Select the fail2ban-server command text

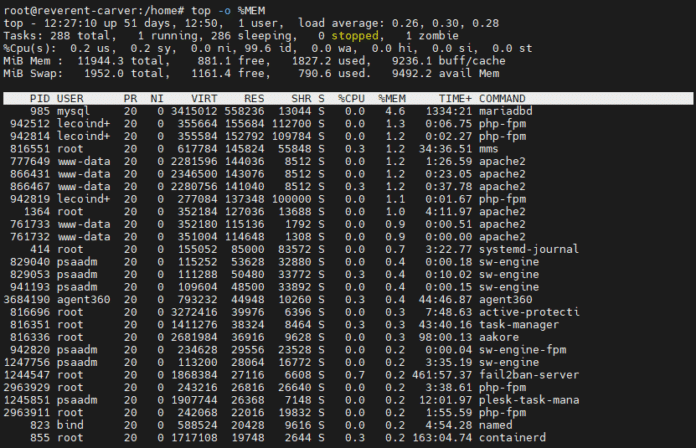click(x=529, y=375)
